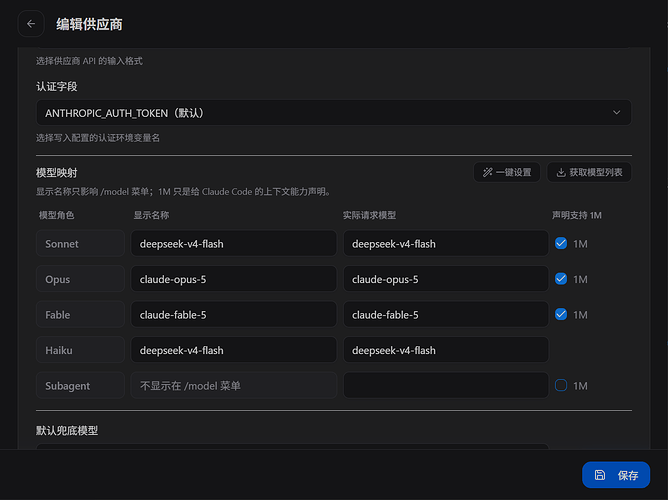Open the 认证字段 dropdown ANTHROPIC_AUTH_TOKEN
The image size is (668, 500).
pyautogui.click(x=334, y=113)
